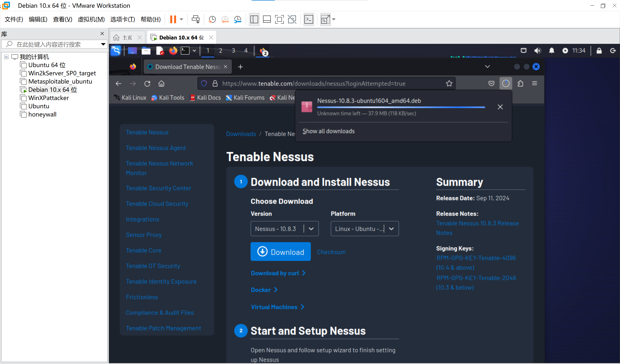Click the VMware snapshot manager icon

(x=238, y=19)
